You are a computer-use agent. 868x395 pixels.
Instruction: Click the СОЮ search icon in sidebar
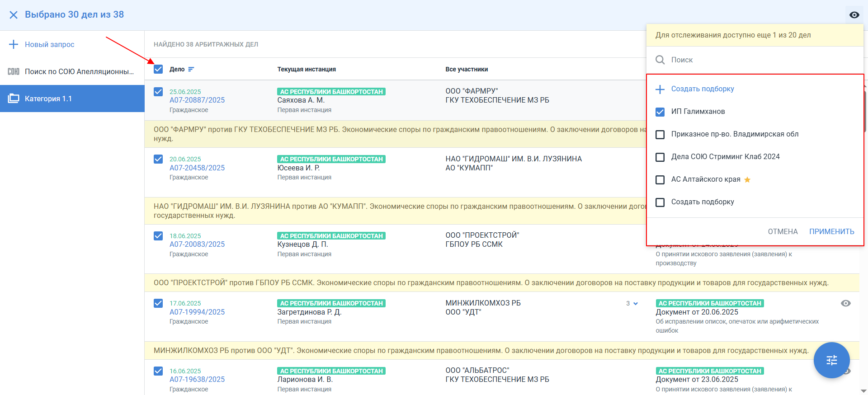[x=14, y=71]
